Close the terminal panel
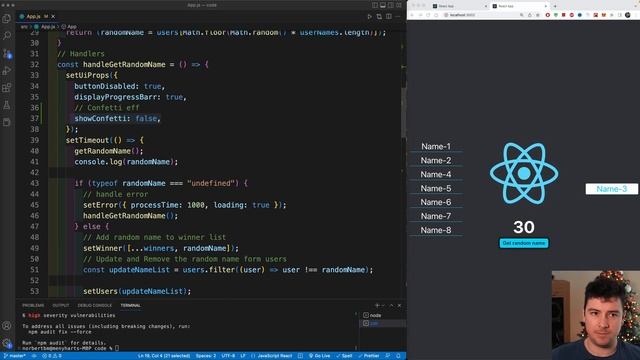The width and height of the screenshot is (640, 360). (400, 305)
